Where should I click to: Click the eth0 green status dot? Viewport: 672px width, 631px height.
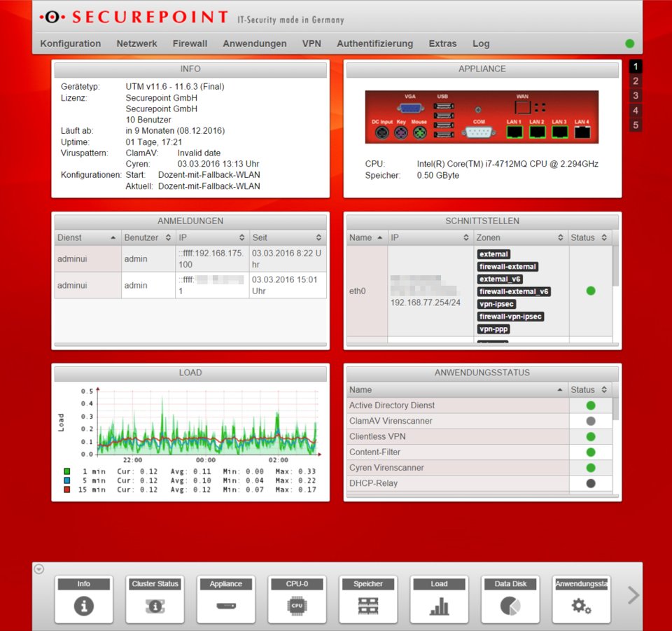pyautogui.click(x=591, y=291)
